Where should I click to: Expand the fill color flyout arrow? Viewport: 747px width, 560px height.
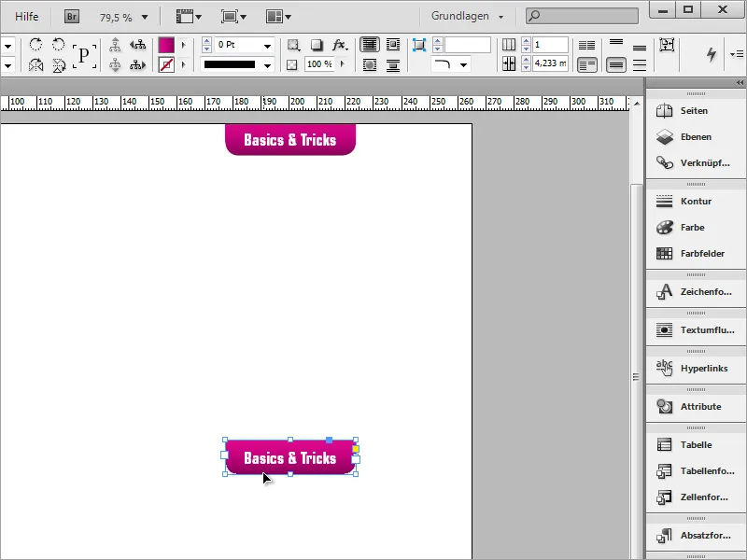183,45
